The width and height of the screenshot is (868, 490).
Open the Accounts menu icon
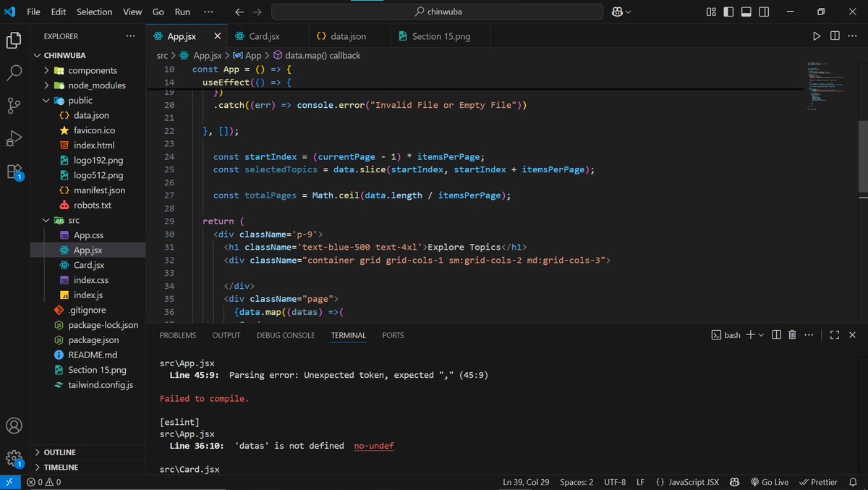click(x=14, y=426)
